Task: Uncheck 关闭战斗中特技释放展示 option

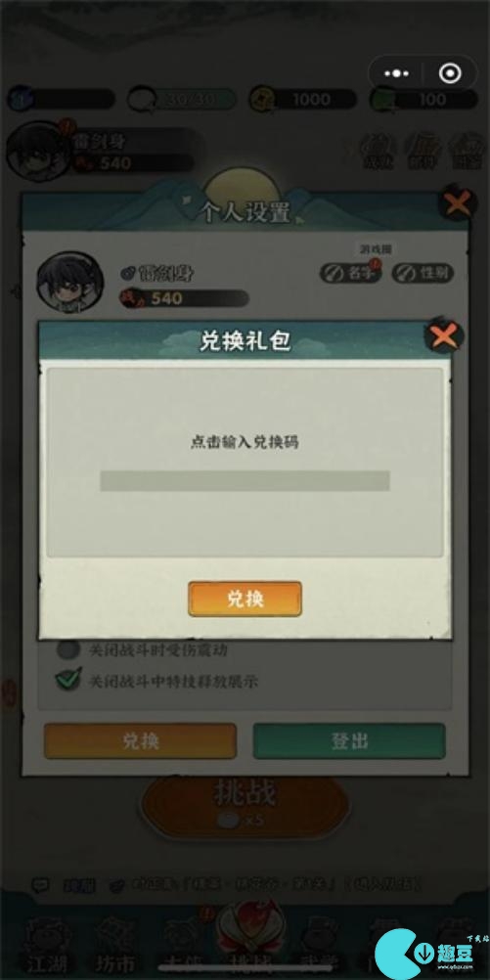Action: [x=68, y=680]
